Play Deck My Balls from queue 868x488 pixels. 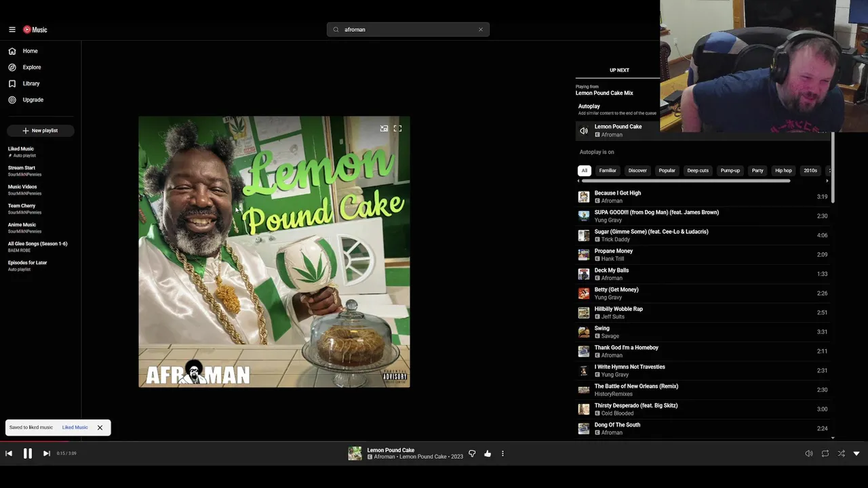click(703, 274)
